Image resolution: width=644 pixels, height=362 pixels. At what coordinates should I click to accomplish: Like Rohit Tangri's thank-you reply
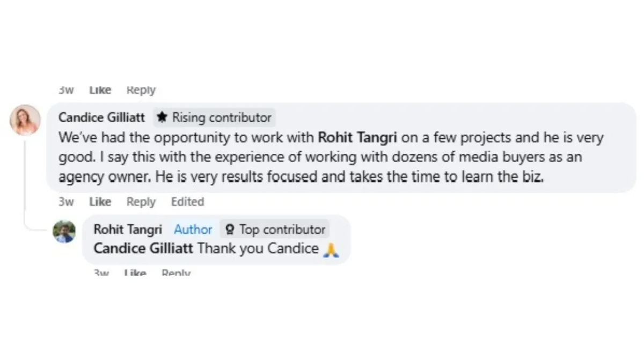coord(135,272)
